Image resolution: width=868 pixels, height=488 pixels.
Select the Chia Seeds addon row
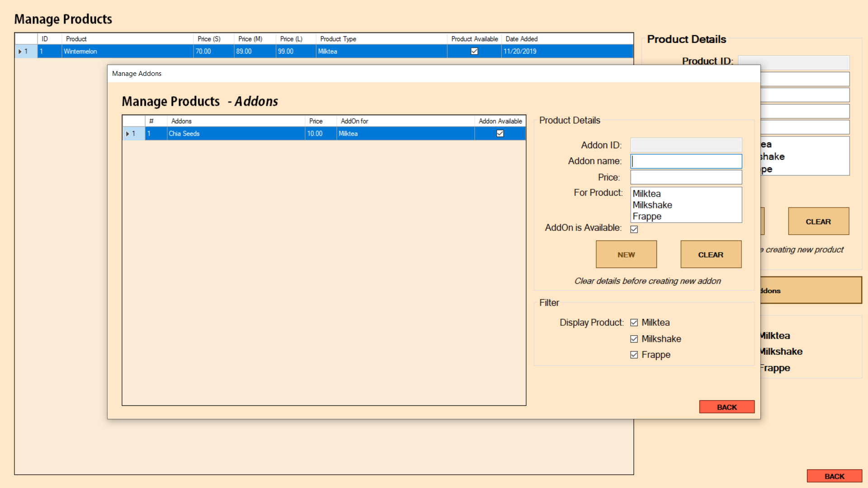[235, 133]
